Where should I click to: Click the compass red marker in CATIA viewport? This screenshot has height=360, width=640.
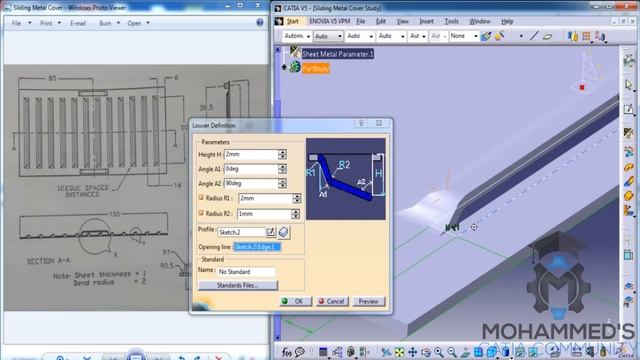point(582,87)
